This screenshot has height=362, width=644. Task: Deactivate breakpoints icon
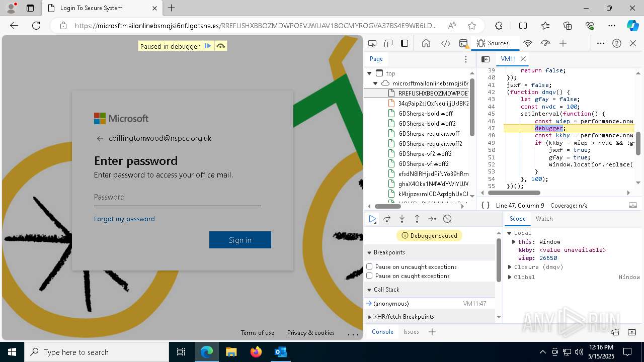click(x=447, y=219)
